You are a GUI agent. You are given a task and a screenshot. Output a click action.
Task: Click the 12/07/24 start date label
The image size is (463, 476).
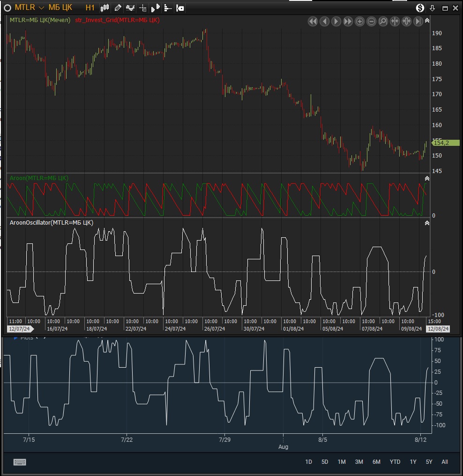tap(19, 329)
